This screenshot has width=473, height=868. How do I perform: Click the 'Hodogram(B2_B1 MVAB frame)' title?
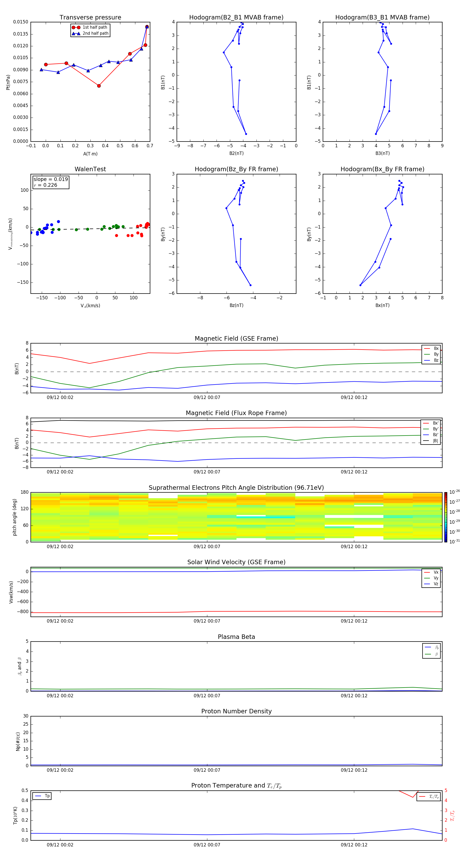[x=236, y=18]
